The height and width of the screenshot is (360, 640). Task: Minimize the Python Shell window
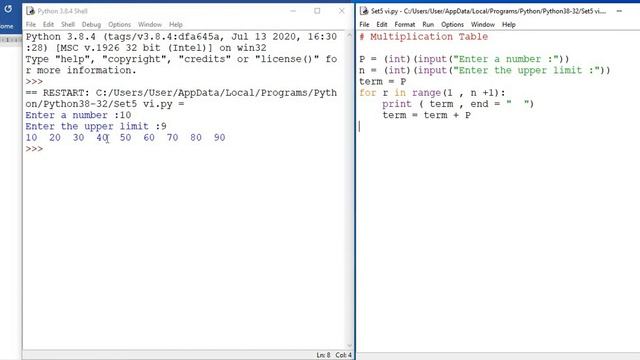(x=293, y=11)
